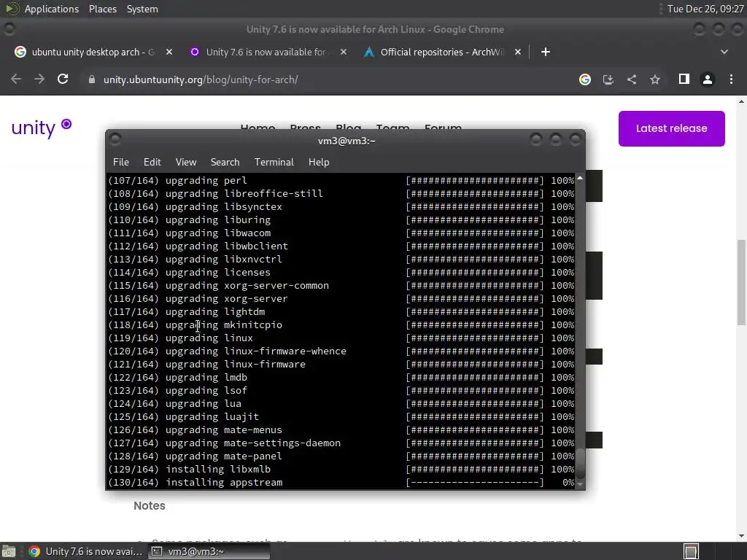Switch to Chrome window in the taskbar

[x=86, y=551]
